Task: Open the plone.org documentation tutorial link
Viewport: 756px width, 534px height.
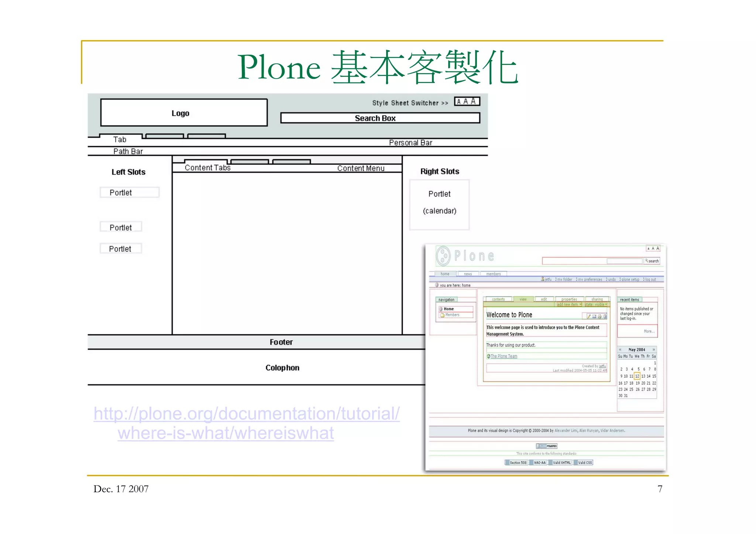Action: tap(247, 423)
